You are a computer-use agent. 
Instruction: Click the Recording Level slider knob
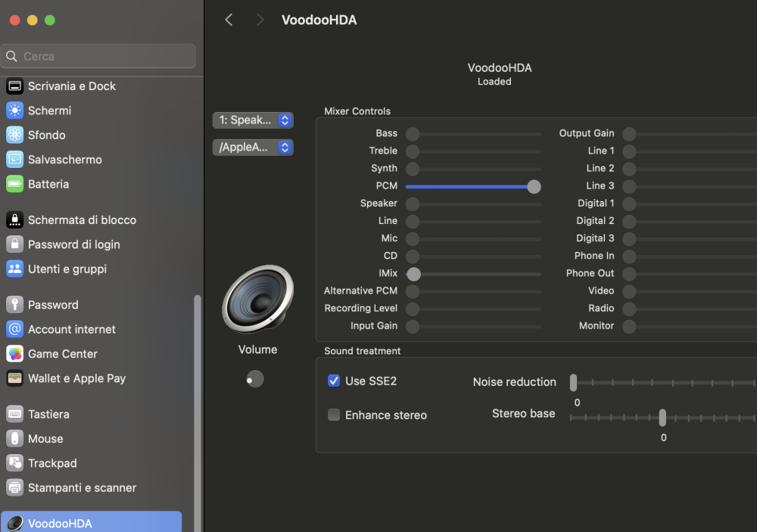pos(413,309)
